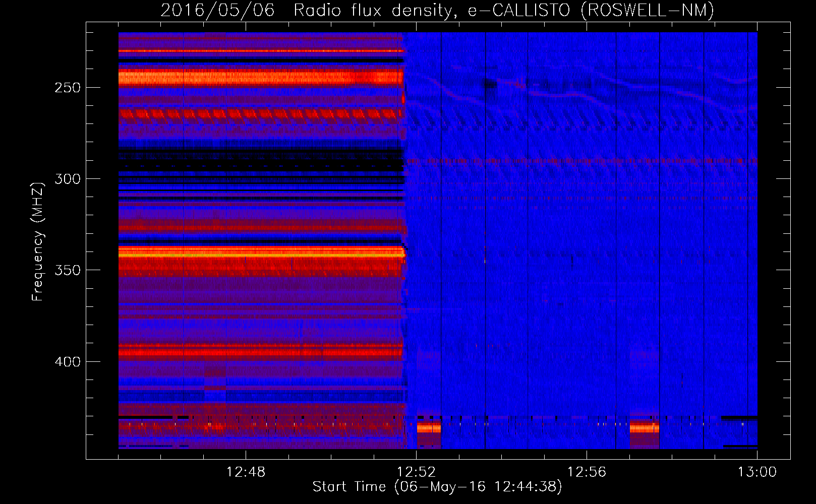Click the x-axis time label '13:00'
Screen dimensions: 816x504
tap(757, 472)
